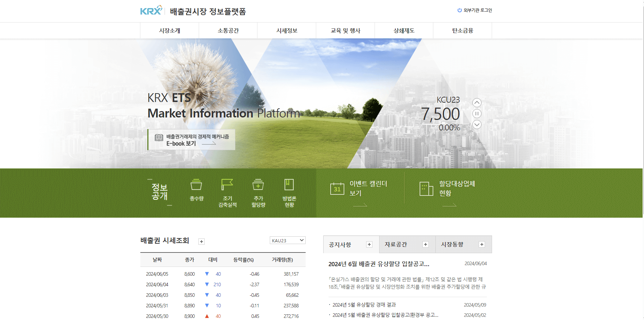Click the 이벤트 캘린더 calendar icon
The width and height of the screenshot is (644, 320).
click(x=337, y=189)
